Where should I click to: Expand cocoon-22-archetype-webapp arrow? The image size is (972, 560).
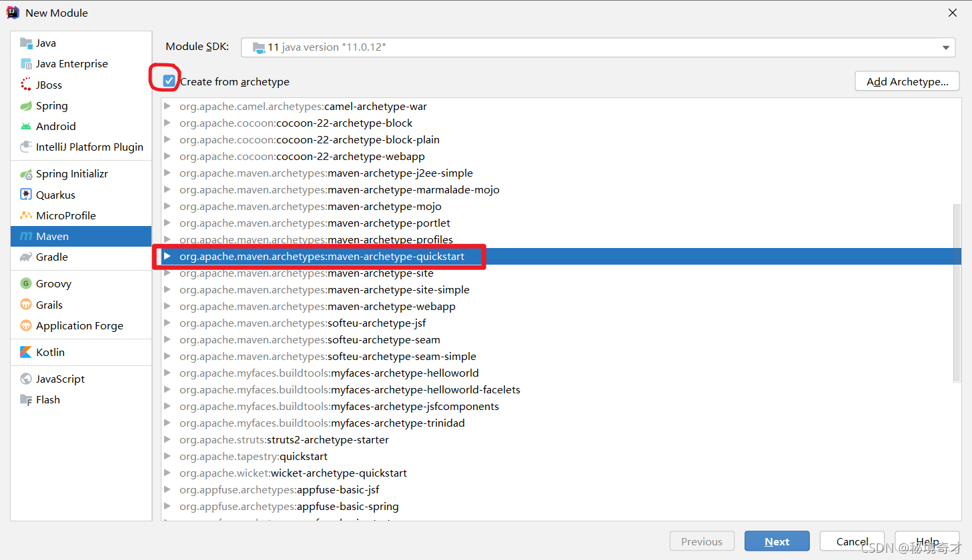click(x=167, y=156)
